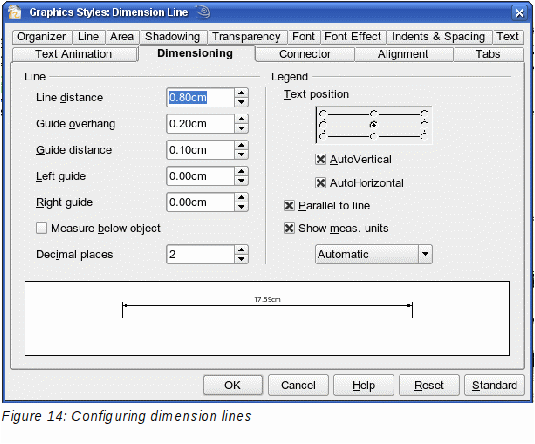Screen dimensions: 535x444
Task: Click the Decimal places field
Action: pyautogui.click(x=200, y=254)
